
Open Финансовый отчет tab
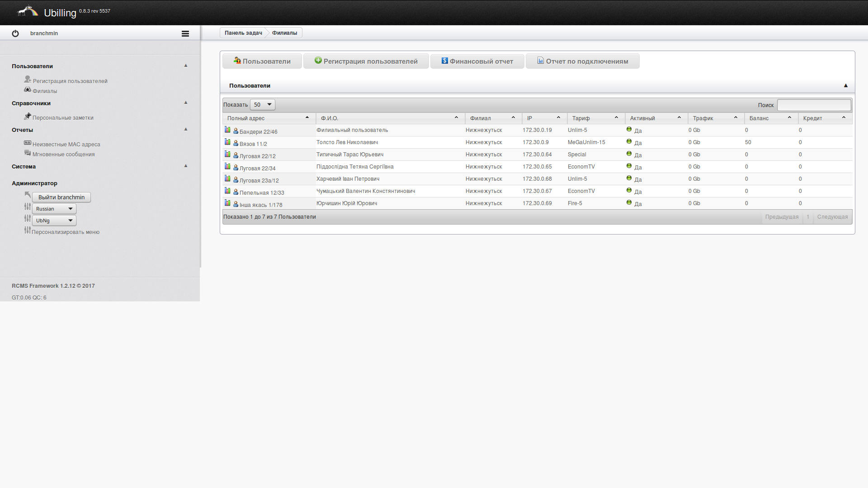coord(477,61)
